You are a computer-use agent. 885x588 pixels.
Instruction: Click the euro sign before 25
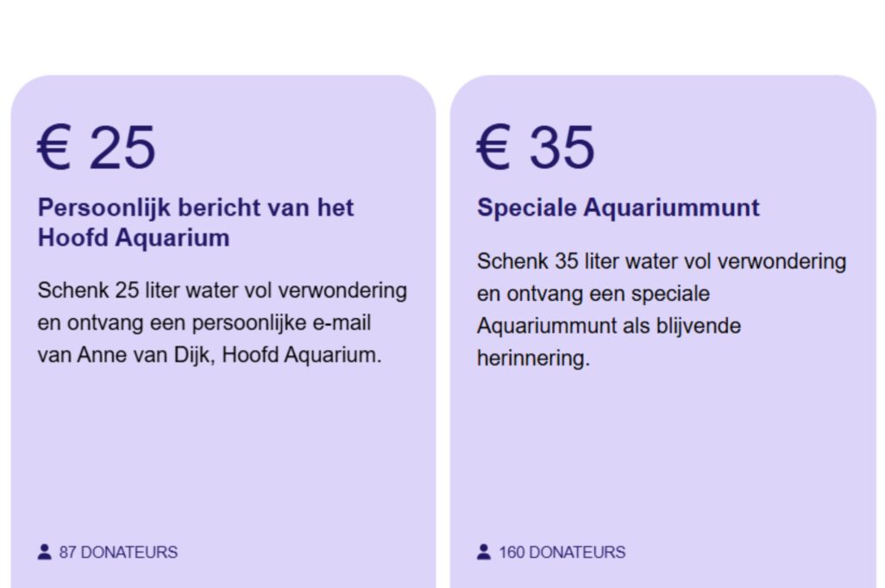(53, 147)
